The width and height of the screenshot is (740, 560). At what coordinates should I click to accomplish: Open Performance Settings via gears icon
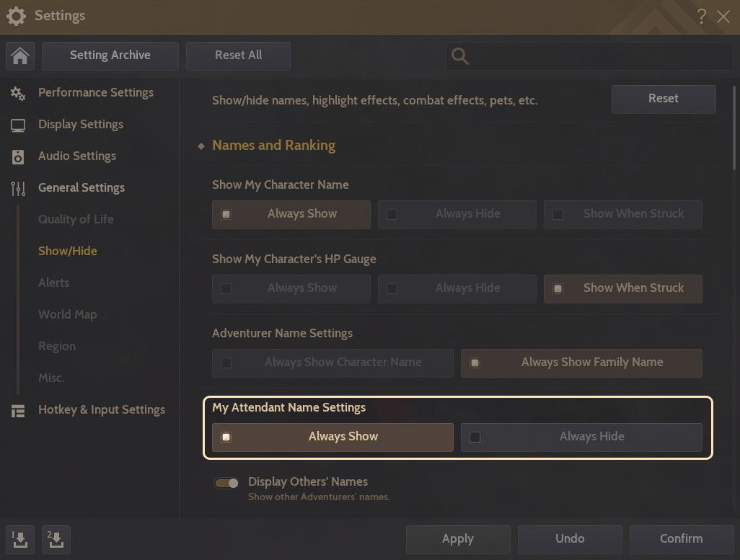[x=18, y=93]
